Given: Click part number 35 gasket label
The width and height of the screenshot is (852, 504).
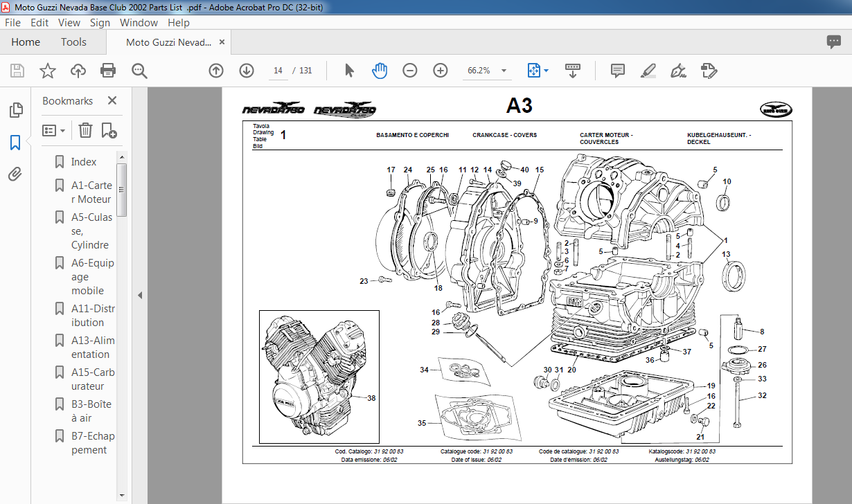Looking at the screenshot, I should coord(422,422).
